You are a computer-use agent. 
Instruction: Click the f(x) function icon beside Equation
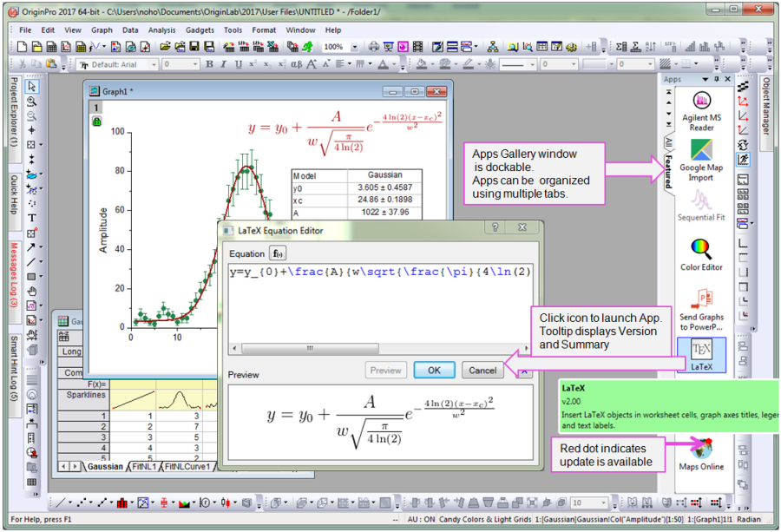pos(278,253)
